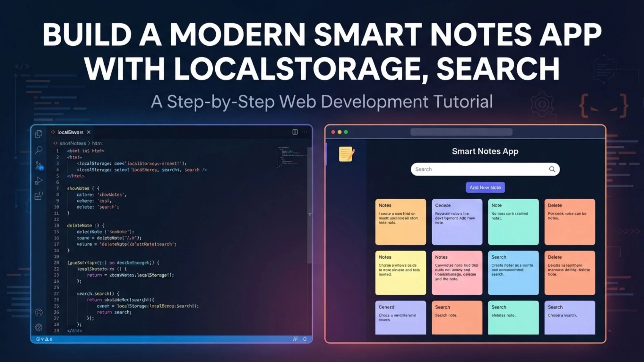Click the htm breadcrumb item
The width and height of the screenshot is (644, 362).
tap(97, 143)
